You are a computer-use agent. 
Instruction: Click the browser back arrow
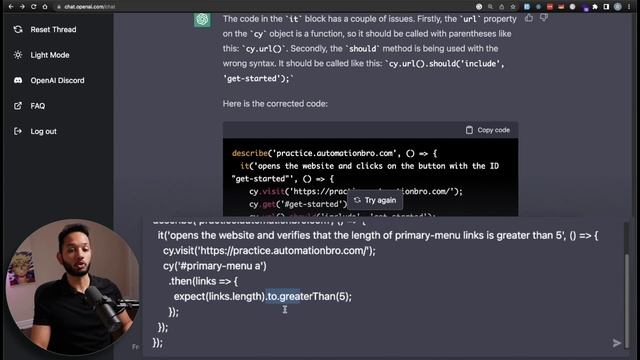(11, 7)
